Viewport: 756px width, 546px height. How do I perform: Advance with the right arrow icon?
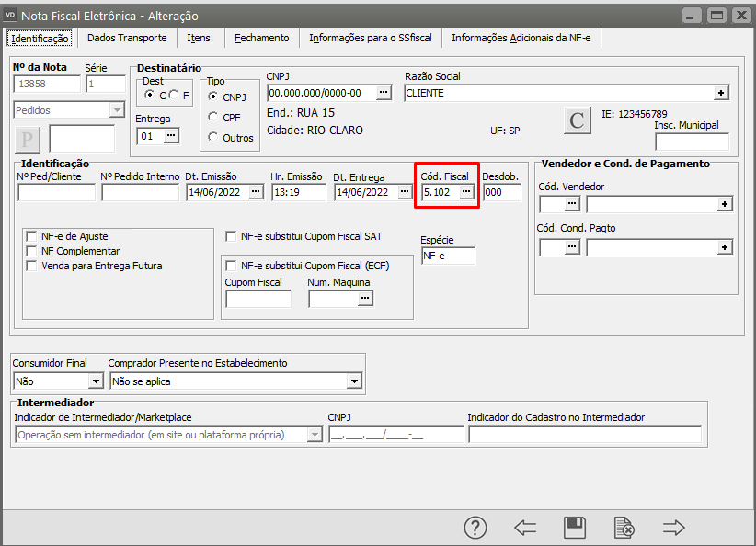[x=674, y=527]
